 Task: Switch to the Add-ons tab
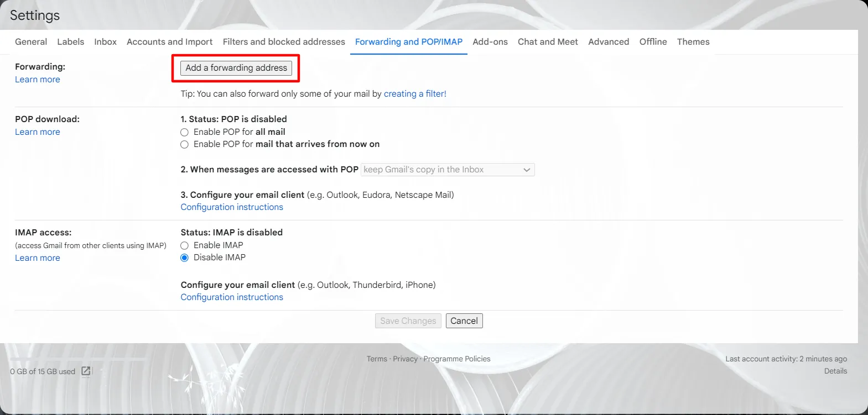pos(490,41)
